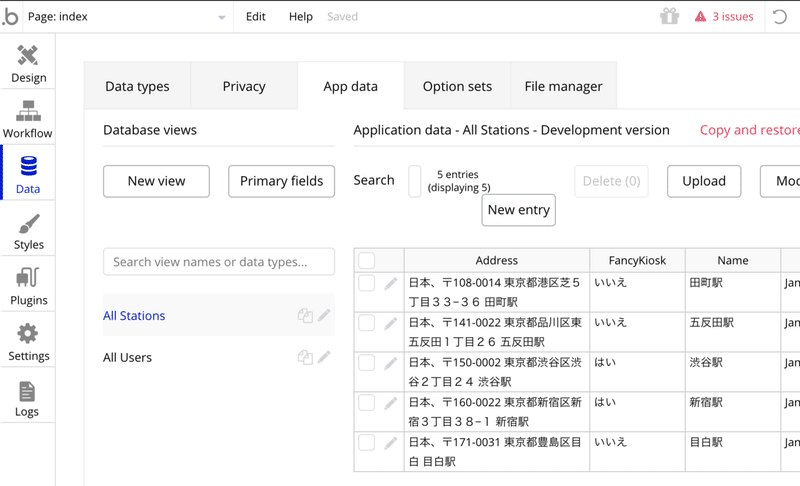
Task: Edit the 田町駅 entry pencil
Action: 390,284
